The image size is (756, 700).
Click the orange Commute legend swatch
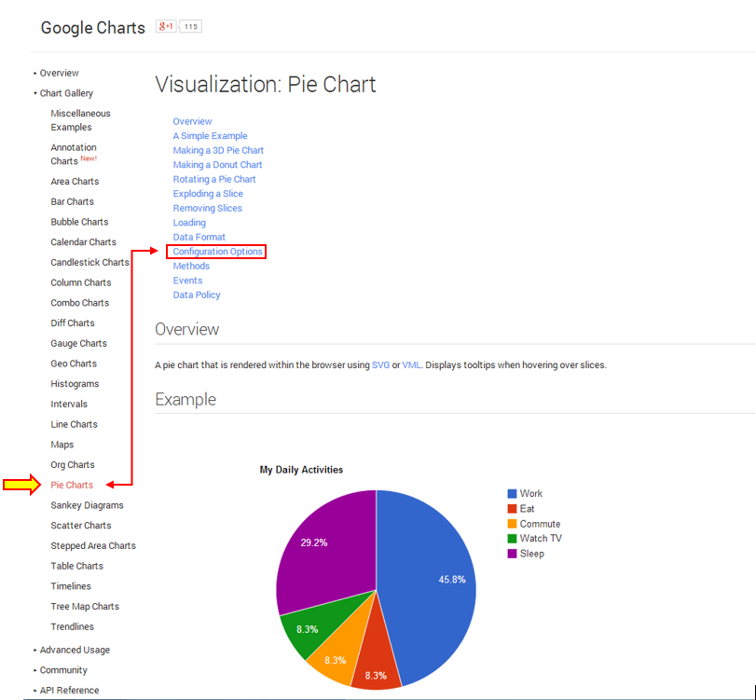coord(512,524)
